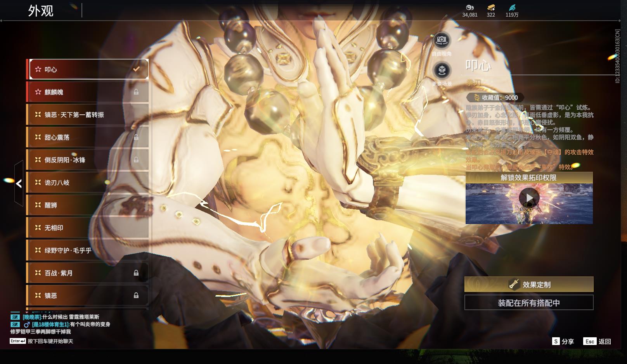Click the lock icon on 倒反阴阳·冰锋 row
This screenshot has height=364, width=627.
pos(136,160)
